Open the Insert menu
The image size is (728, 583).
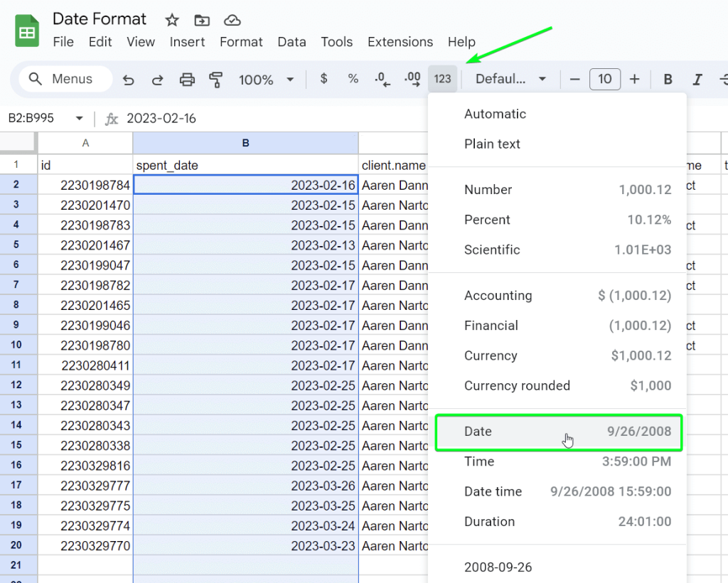(x=187, y=42)
